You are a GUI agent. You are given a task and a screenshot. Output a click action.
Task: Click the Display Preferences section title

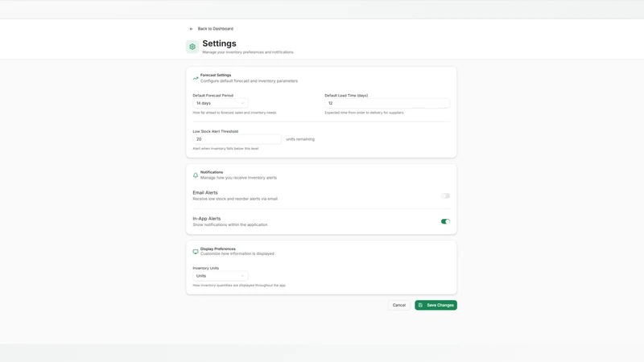(x=217, y=249)
